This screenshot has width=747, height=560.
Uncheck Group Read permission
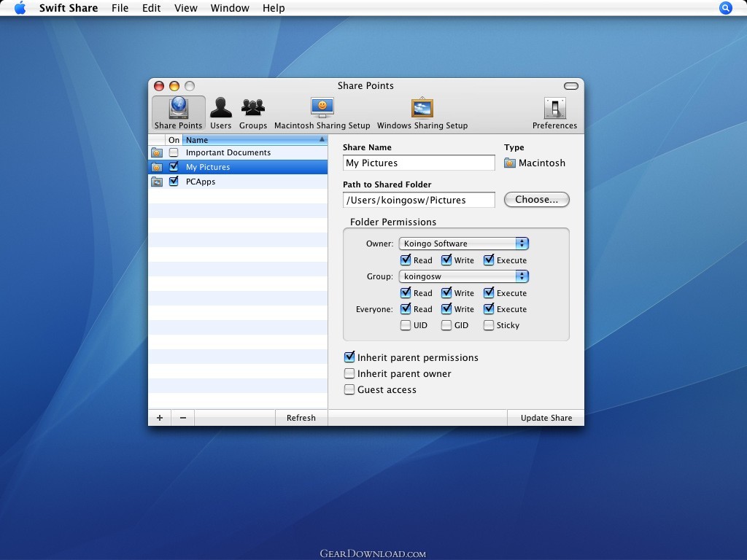click(406, 293)
